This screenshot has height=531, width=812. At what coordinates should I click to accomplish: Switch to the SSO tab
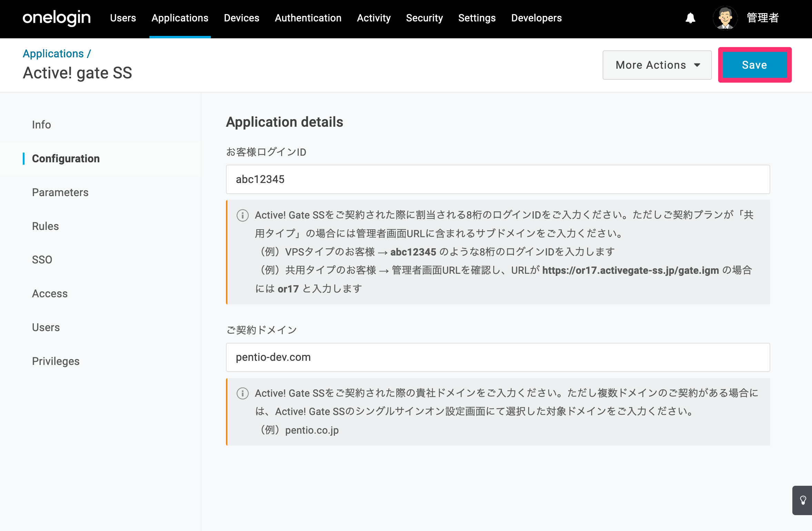pyautogui.click(x=42, y=260)
